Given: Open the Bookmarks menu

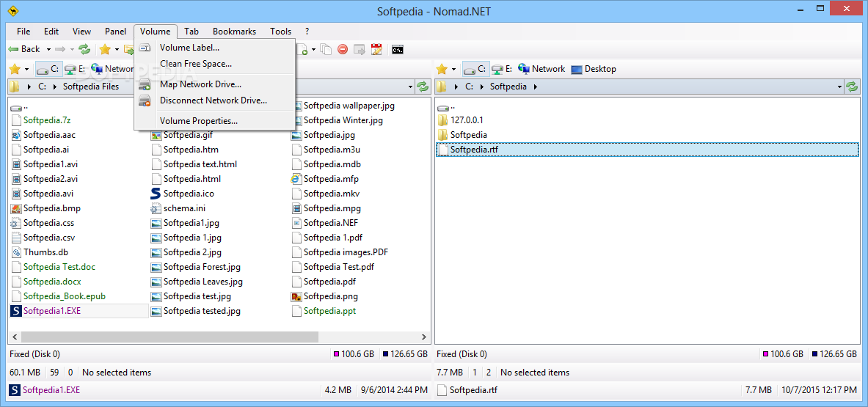Looking at the screenshot, I should tap(234, 32).
